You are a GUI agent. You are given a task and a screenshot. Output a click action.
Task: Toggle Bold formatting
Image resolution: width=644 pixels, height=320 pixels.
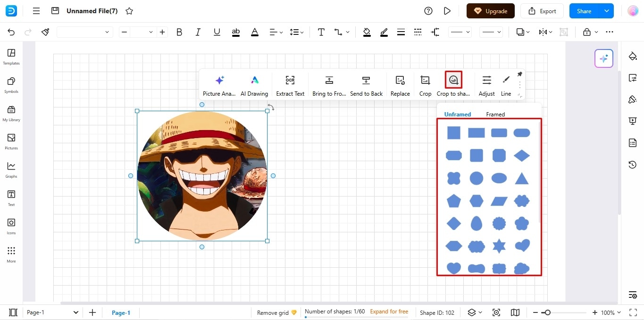[179, 32]
